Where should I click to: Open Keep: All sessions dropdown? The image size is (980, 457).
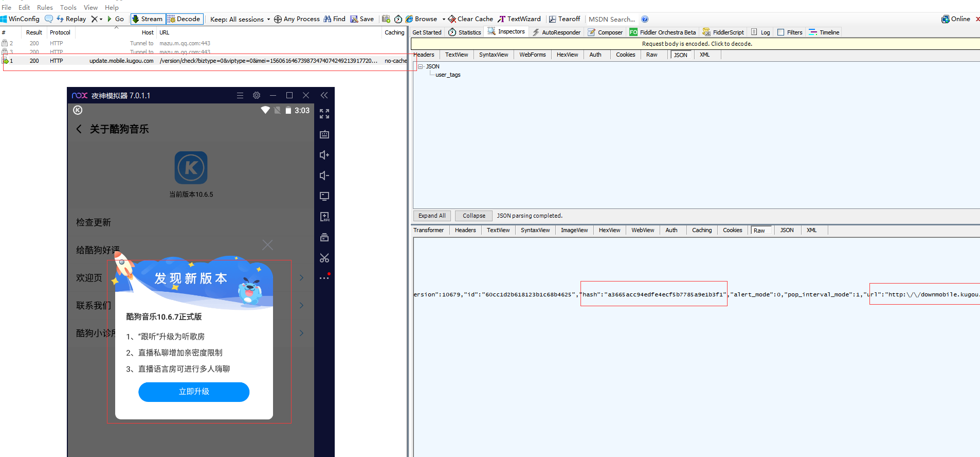point(240,20)
